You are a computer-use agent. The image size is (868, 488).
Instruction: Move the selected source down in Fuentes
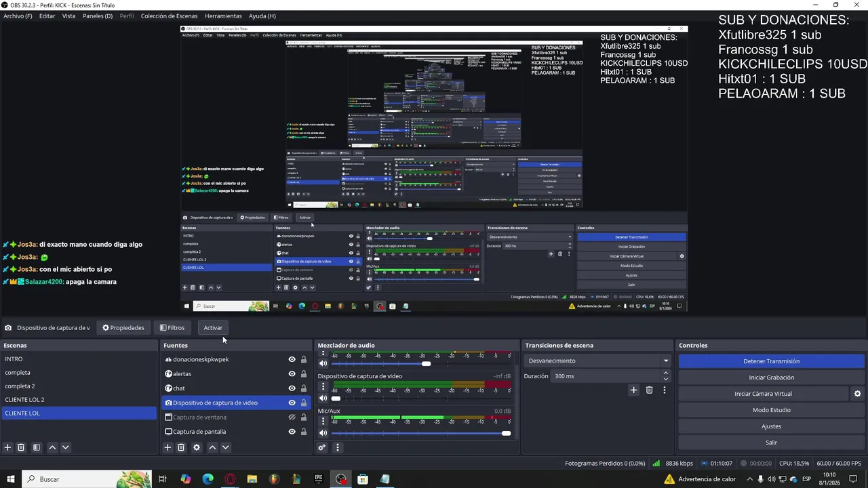coord(226,447)
